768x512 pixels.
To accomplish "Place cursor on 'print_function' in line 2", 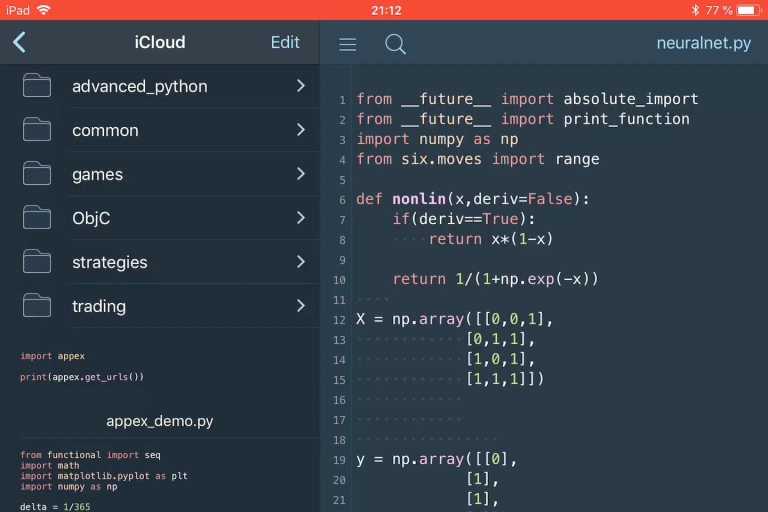I will point(626,119).
